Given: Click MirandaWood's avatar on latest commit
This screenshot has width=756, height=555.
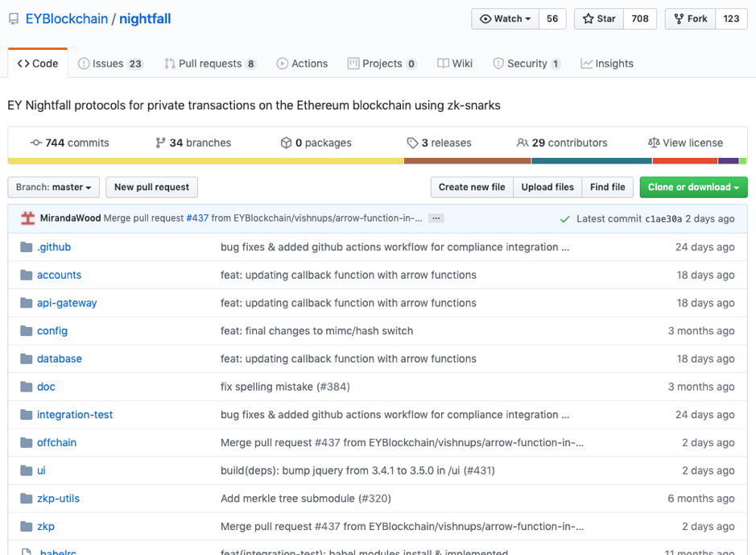Looking at the screenshot, I should [28, 218].
